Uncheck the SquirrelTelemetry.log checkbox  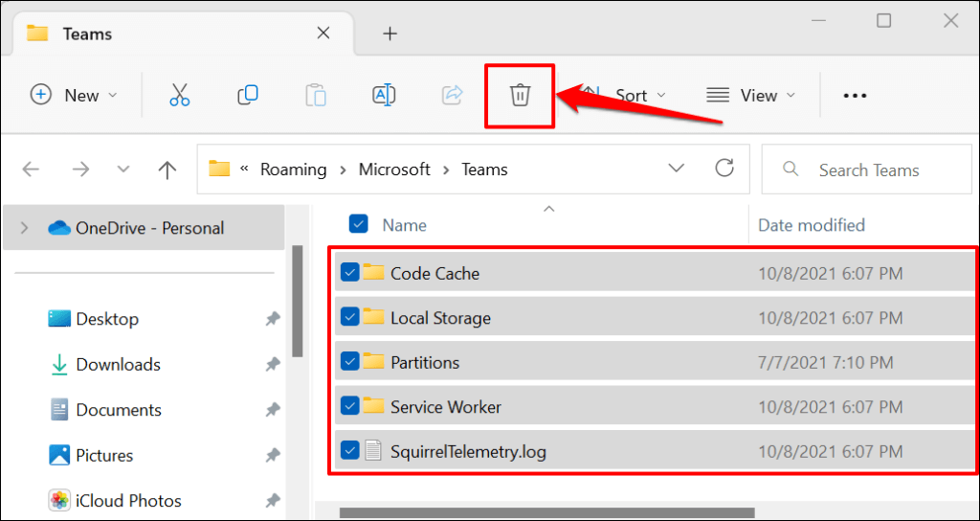[x=349, y=450]
